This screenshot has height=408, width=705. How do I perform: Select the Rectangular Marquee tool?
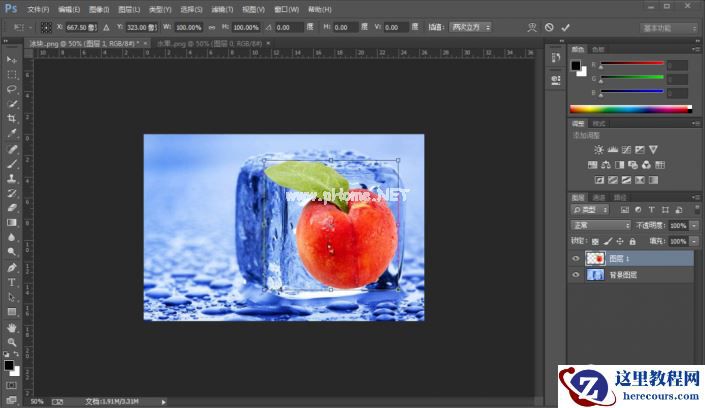(12, 74)
